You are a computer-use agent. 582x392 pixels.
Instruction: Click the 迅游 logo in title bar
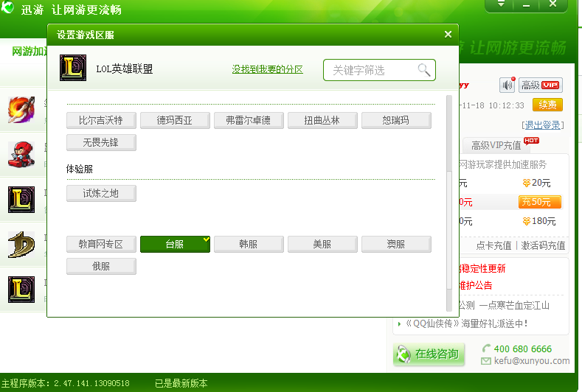click(x=7, y=7)
